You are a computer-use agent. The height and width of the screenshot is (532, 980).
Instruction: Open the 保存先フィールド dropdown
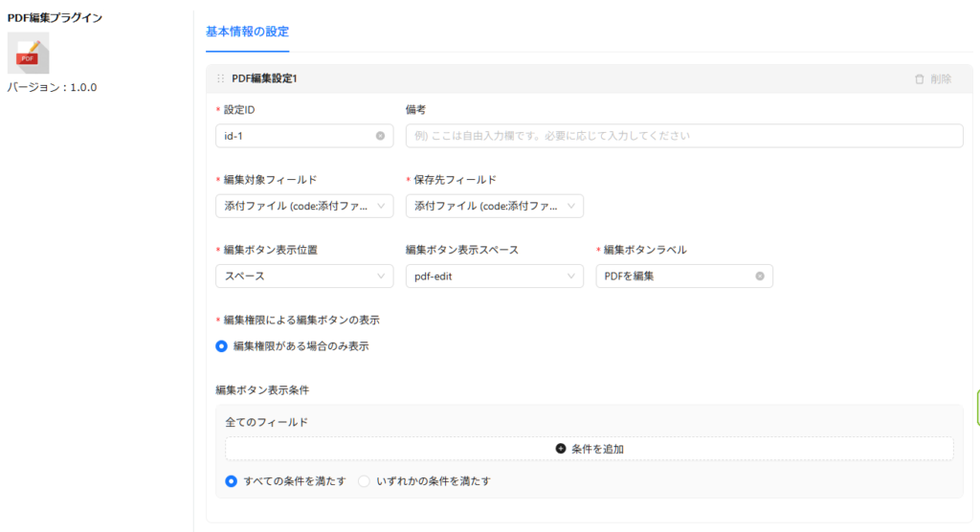(x=494, y=206)
